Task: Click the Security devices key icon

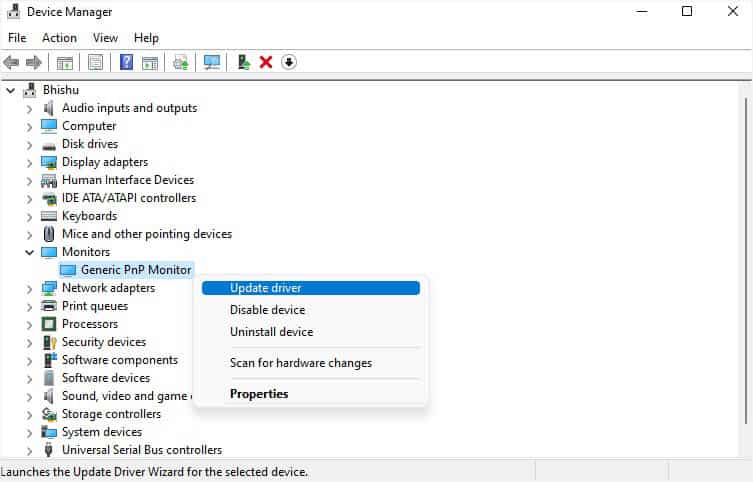Action: click(x=49, y=342)
